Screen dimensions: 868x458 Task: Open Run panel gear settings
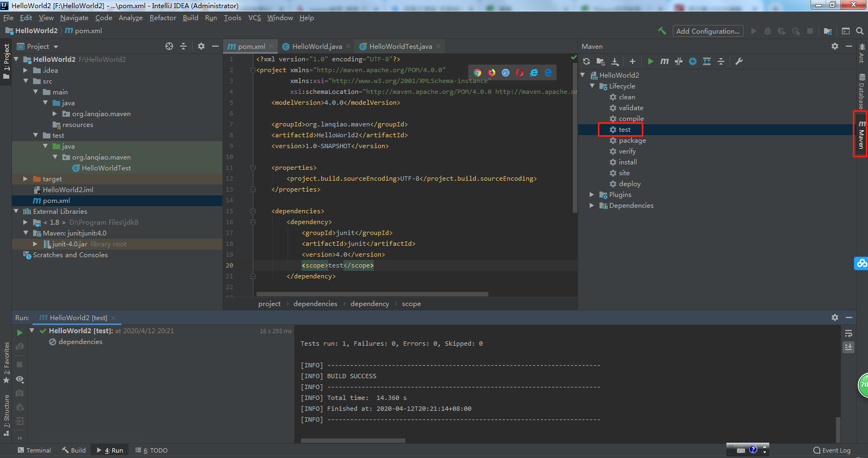tap(835, 317)
